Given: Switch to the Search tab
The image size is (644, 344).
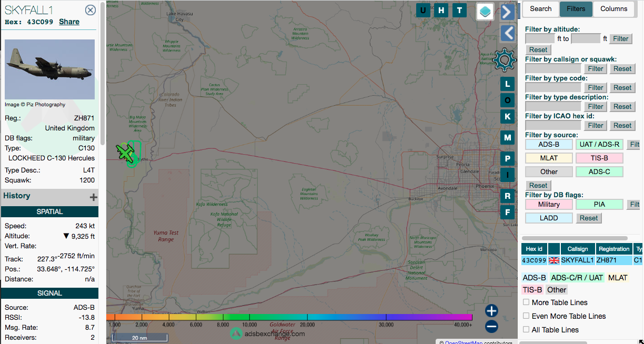Looking at the screenshot, I should [540, 9].
